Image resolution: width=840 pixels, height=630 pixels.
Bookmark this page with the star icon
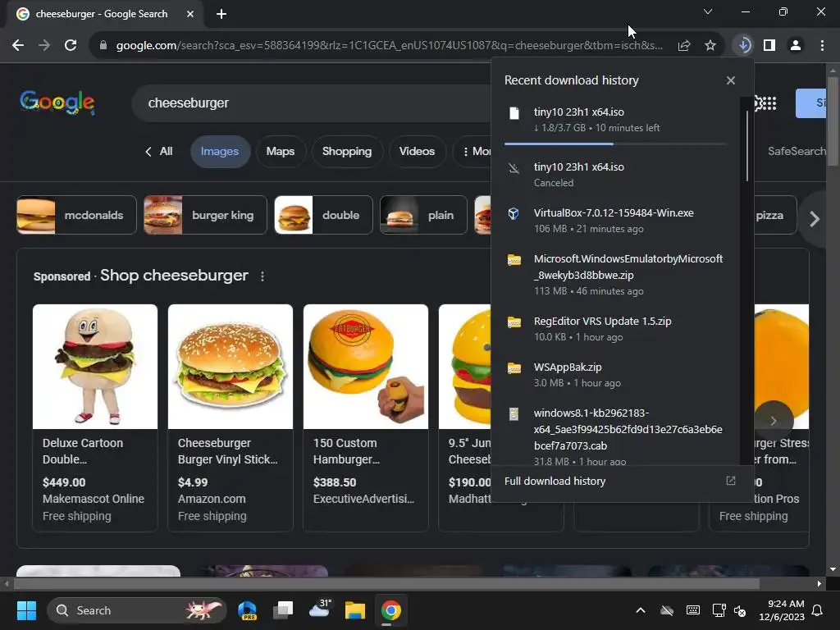pos(710,46)
